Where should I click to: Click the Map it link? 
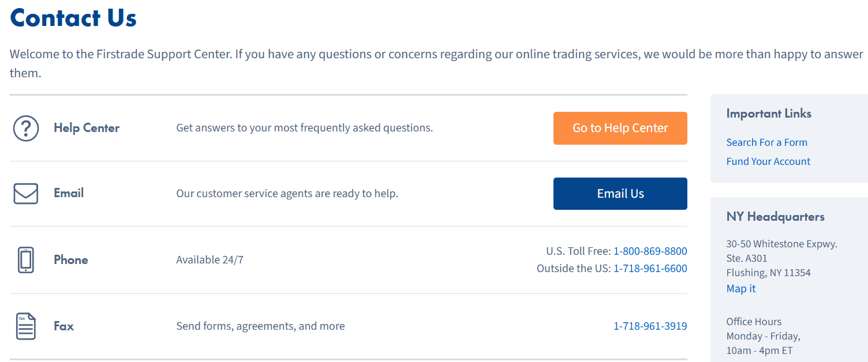point(741,289)
